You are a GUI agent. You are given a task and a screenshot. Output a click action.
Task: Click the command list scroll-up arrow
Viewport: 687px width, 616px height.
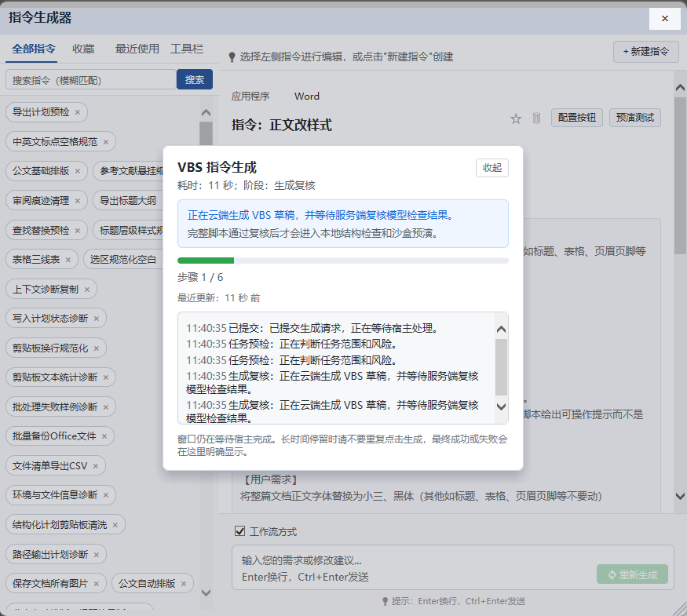click(x=206, y=113)
